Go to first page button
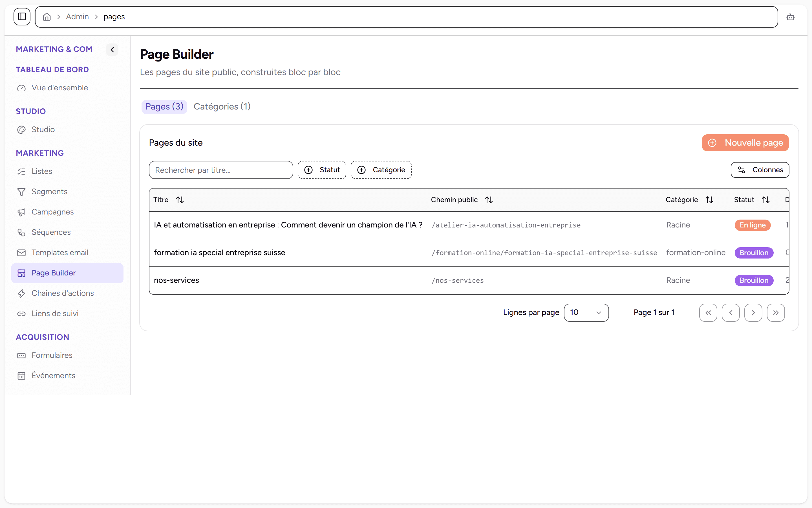 [708, 313]
